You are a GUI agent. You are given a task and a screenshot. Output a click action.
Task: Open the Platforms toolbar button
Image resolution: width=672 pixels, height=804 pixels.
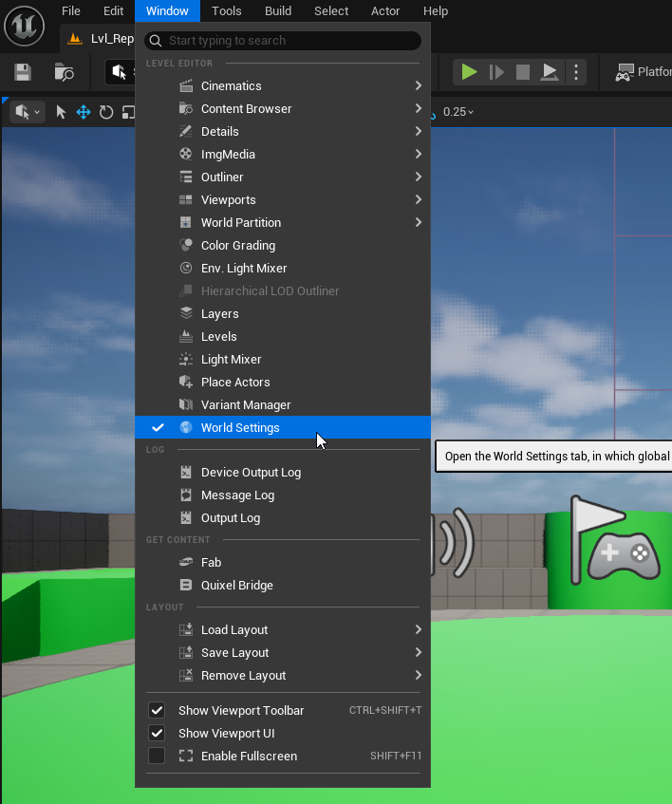tap(644, 72)
